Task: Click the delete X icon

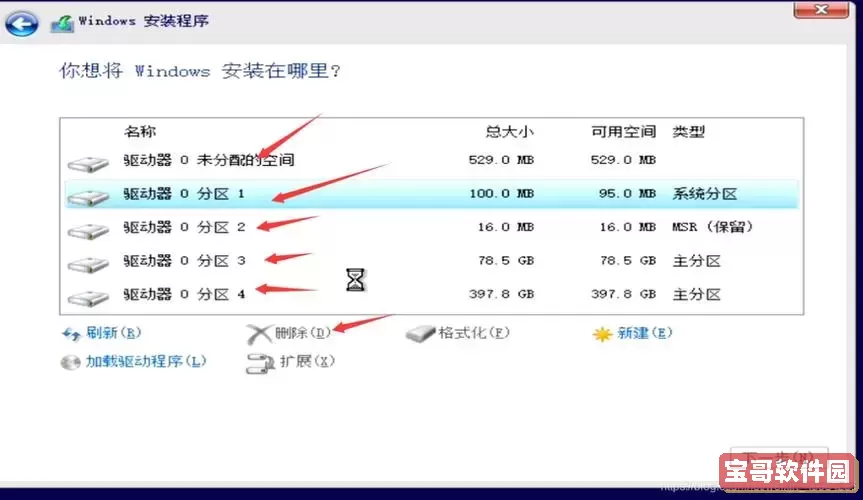Action: pos(259,334)
